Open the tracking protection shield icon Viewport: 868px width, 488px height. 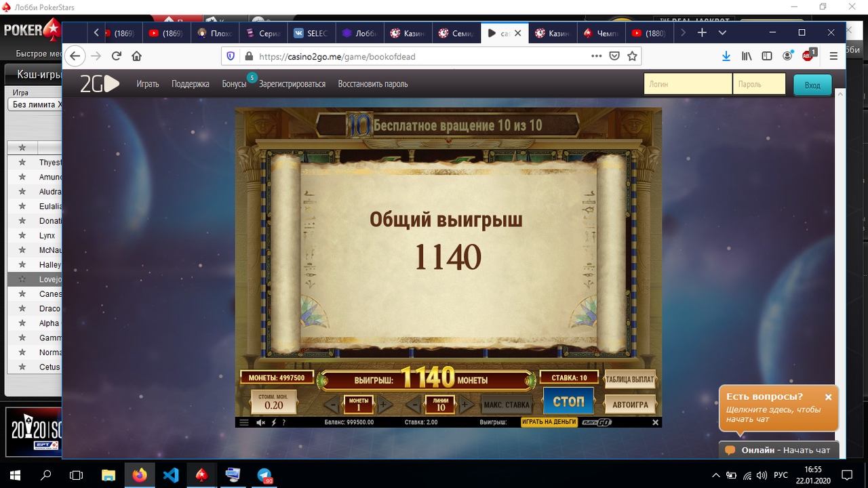231,56
